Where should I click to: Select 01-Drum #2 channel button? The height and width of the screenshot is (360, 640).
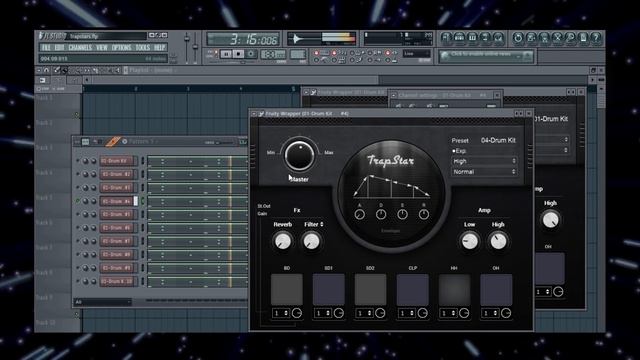coord(117,174)
